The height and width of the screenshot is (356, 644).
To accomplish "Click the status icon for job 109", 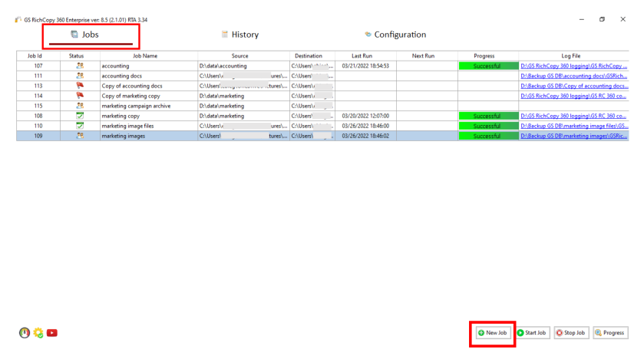I will click(80, 136).
